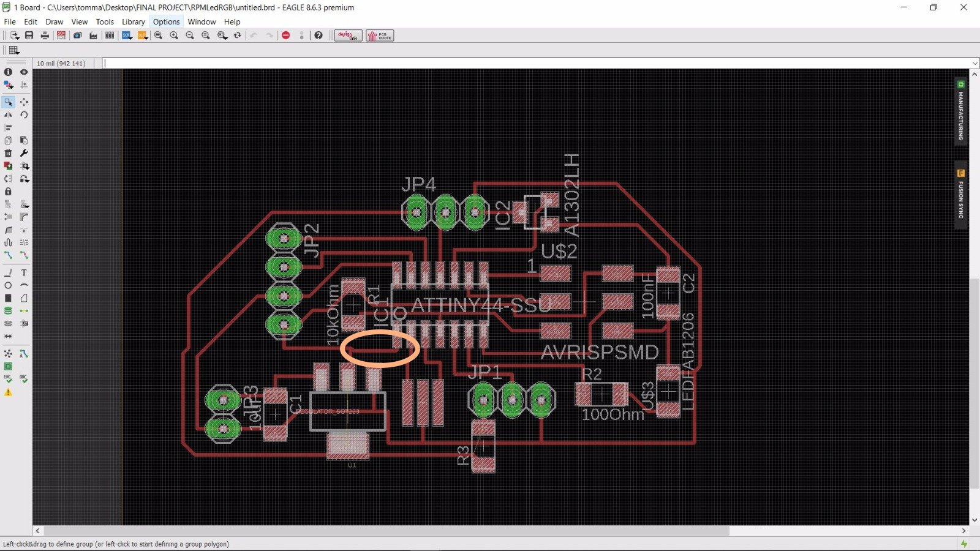Open the PCB Quote button

tap(380, 36)
